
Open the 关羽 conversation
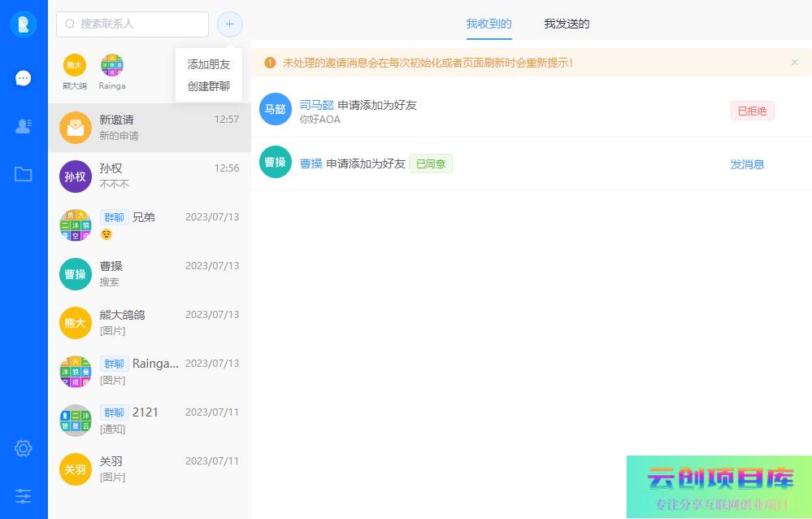click(149, 469)
